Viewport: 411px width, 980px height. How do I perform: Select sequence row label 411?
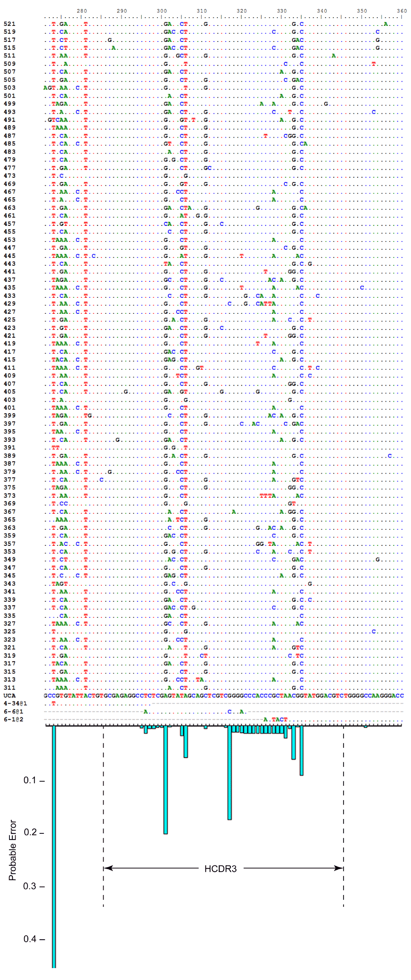(x=9, y=368)
